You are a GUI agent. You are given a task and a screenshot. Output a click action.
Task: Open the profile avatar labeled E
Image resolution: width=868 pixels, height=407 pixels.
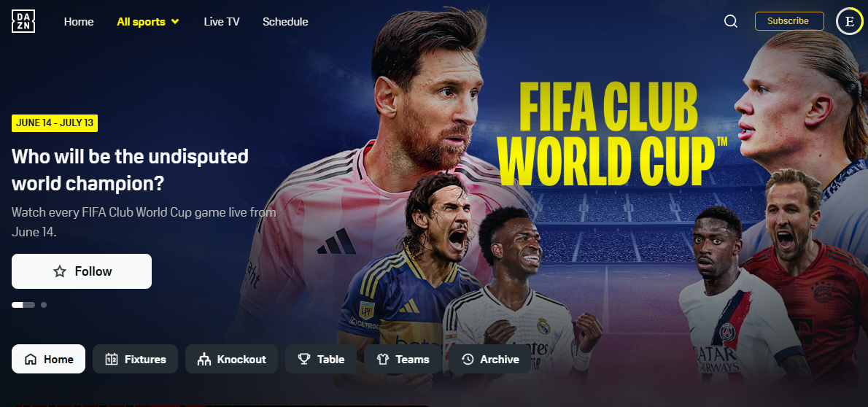(849, 22)
